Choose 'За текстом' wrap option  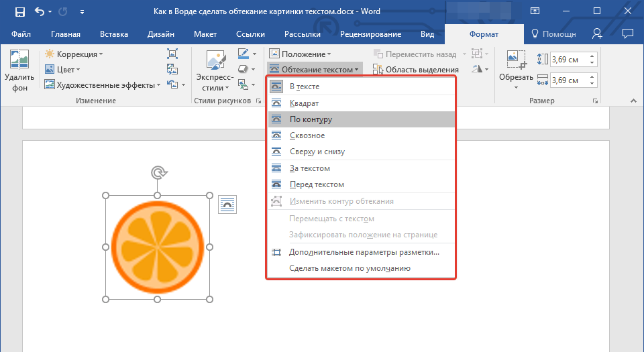(309, 168)
